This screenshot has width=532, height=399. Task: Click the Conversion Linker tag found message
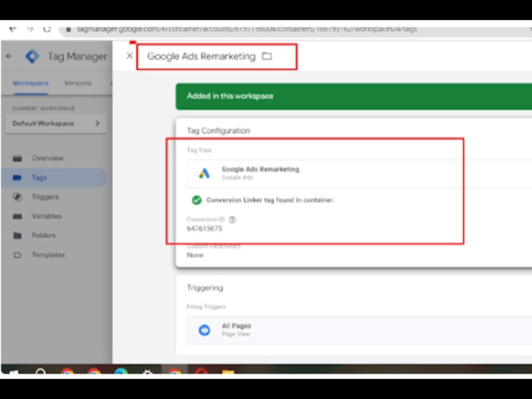(270, 200)
